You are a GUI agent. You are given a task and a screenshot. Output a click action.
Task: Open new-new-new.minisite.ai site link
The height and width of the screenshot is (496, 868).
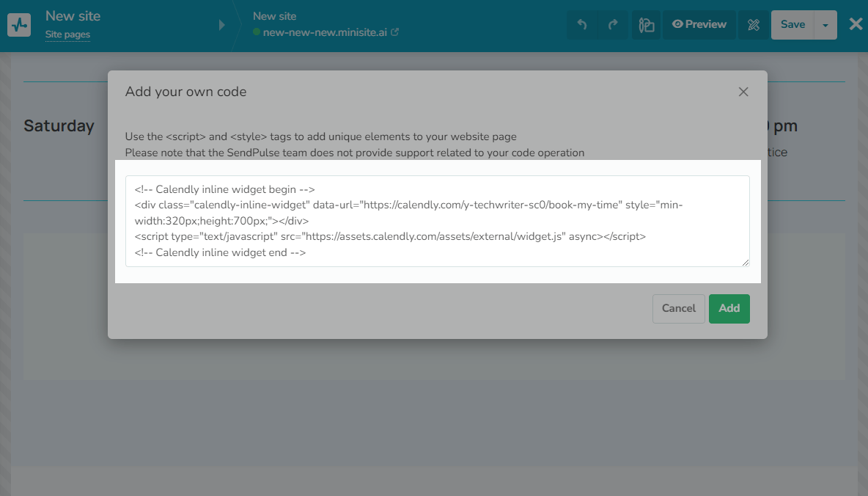(x=325, y=32)
